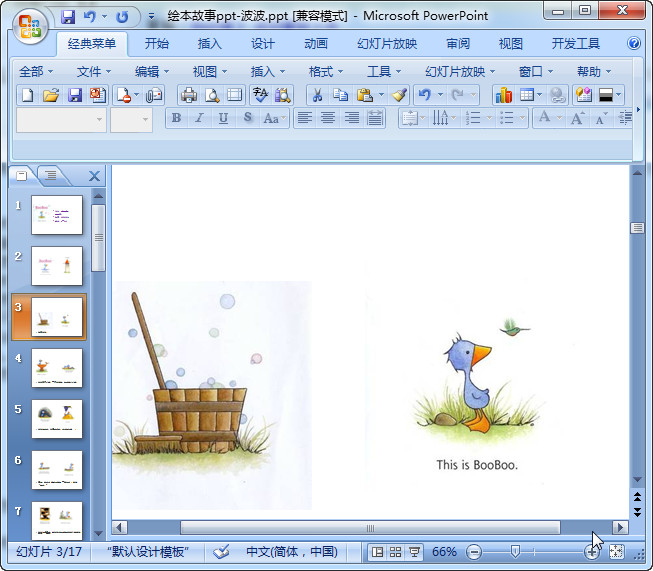This screenshot has width=653, height=571.
Task: Click the 幻灯片 3/17 status text
Action: [x=49, y=552]
